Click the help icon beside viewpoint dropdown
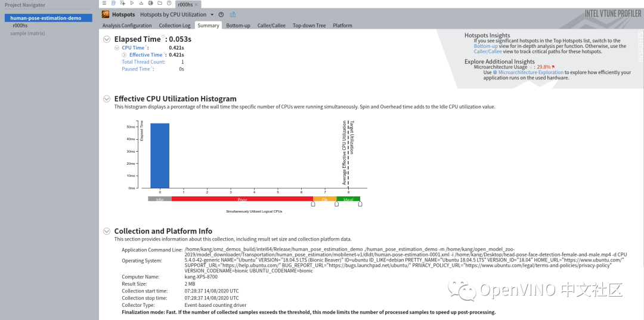The width and height of the screenshot is (644, 320). [x=221, y=14]
